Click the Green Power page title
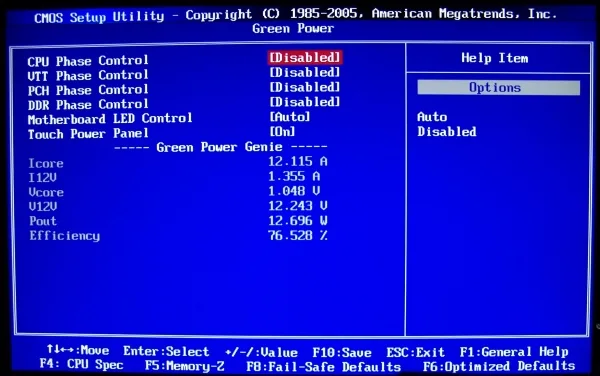The height and width of the screenshot is (376, 600). (293, 28)
